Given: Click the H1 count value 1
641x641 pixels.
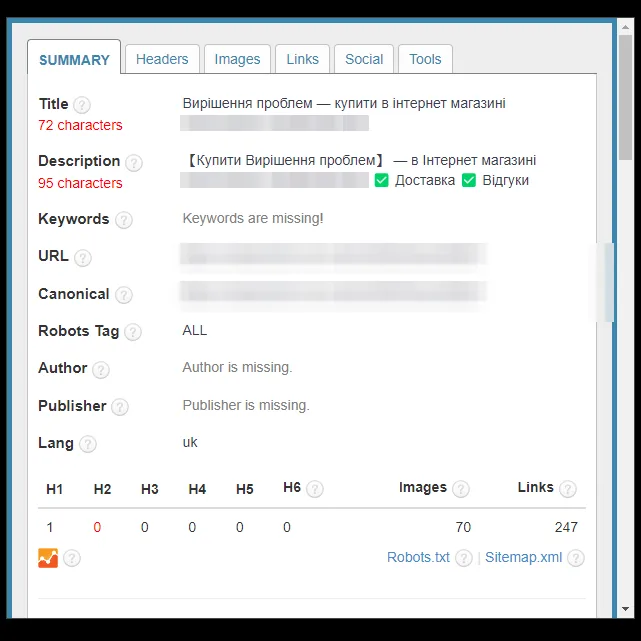Looking at the screenshot, I should [x=50, y=527].
